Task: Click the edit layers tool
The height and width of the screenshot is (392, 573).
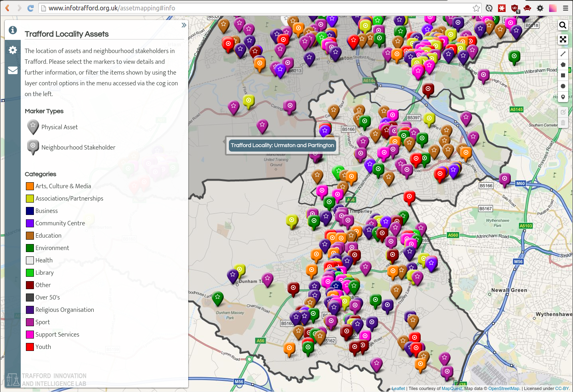Action: pyautogui.click(x=563, y=112)
